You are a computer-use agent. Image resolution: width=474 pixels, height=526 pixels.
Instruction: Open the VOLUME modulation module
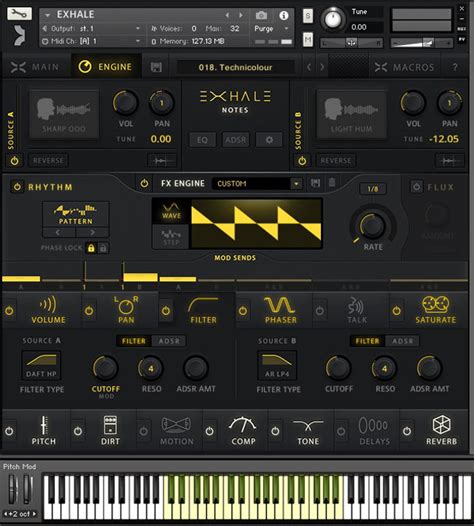point(48,310)
